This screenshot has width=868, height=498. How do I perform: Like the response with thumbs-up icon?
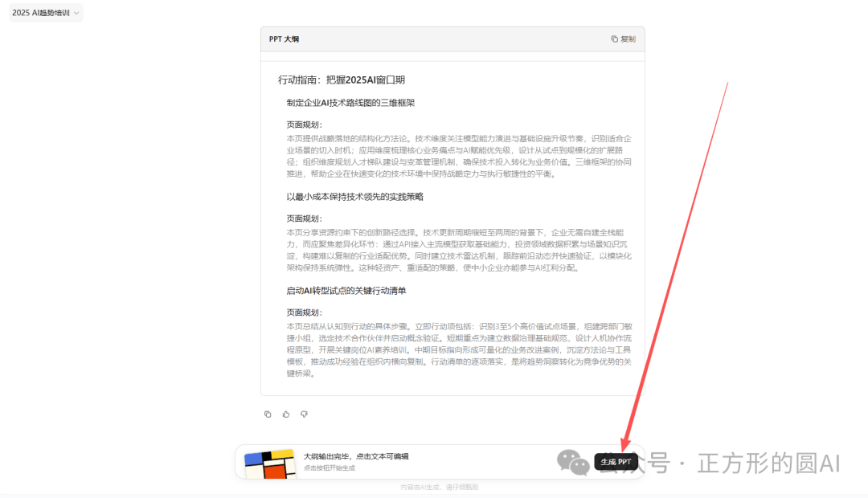pyautogui.click(x=286, y=414)
